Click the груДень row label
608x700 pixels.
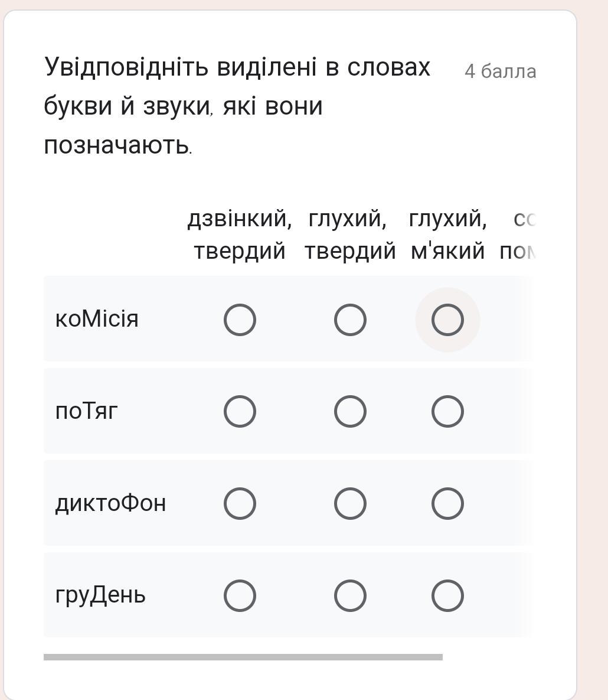100,595
